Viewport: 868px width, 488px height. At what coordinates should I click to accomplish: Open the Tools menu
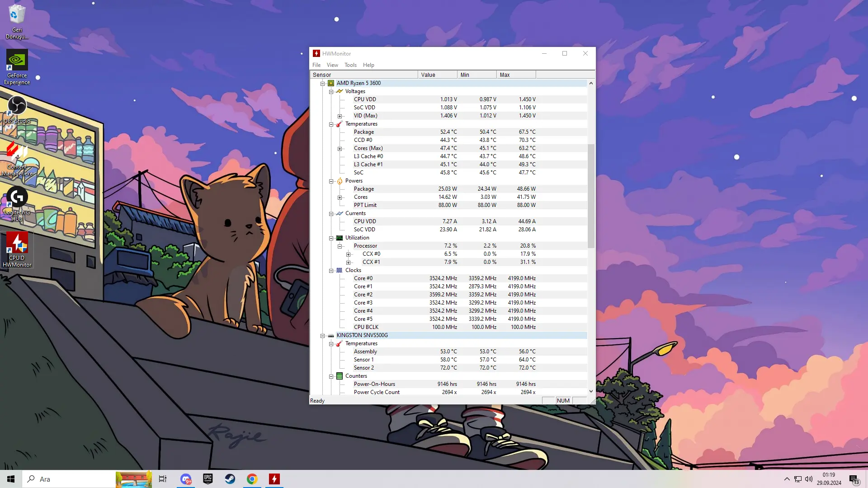(x=350, y=65)
